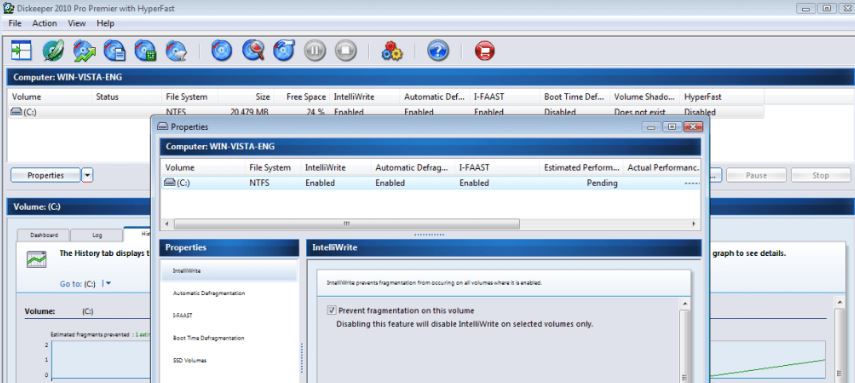Click Status column header in main window
Image resolution: width=855 pixels, height=383 pixels.
[127, 97]
